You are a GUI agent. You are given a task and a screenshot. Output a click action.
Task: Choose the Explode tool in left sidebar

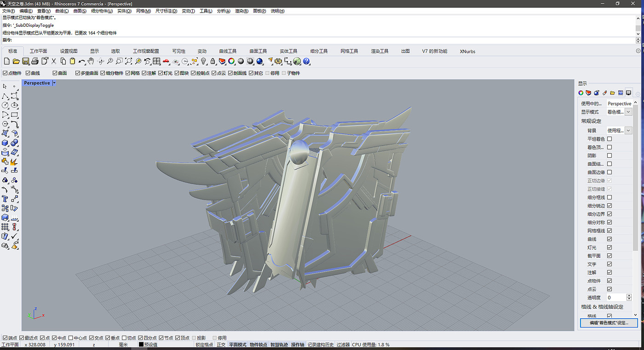point(14,161)
